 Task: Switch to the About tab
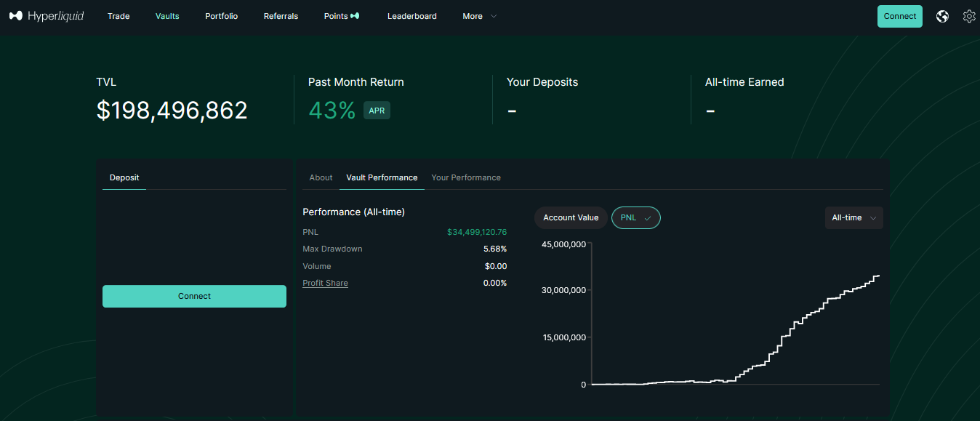tap(321, 177)
